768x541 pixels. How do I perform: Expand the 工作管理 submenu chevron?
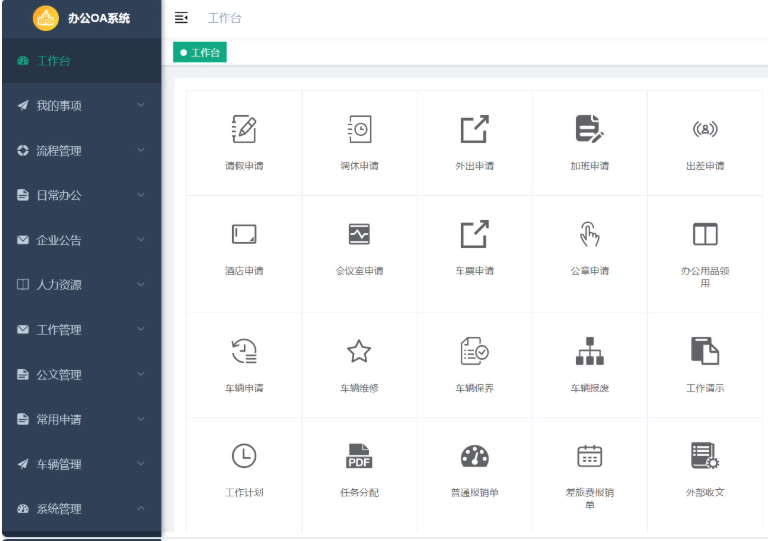coord(141,329)
